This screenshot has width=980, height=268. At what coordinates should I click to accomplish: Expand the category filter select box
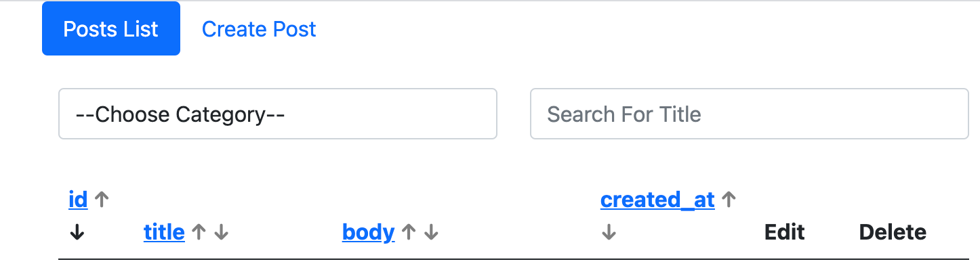[x=278, y=114]
